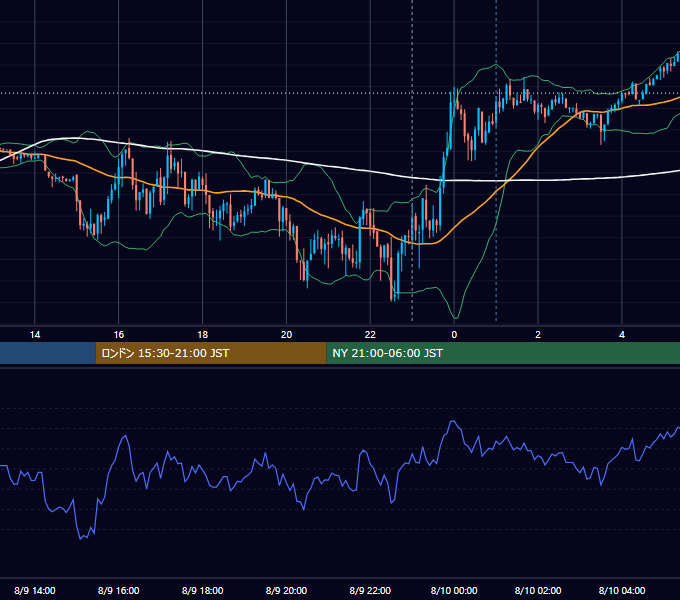Image resolution: width=680 pixels, height=600 pixels.
Task: Click the hour label 0 on the chart axis
Action: click(454, 335)
